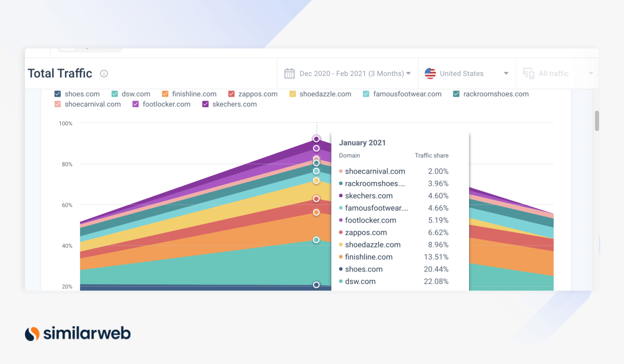Click the United States flag icon
The height and width of the screenshot is (364, 624).
click(x=430, y=73)
